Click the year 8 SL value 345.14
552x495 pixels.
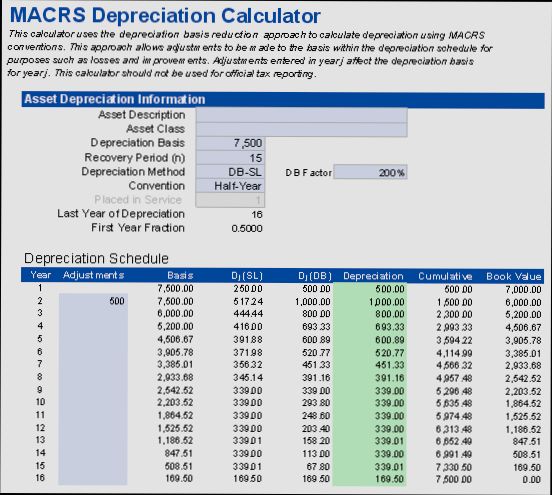point(248,378)
